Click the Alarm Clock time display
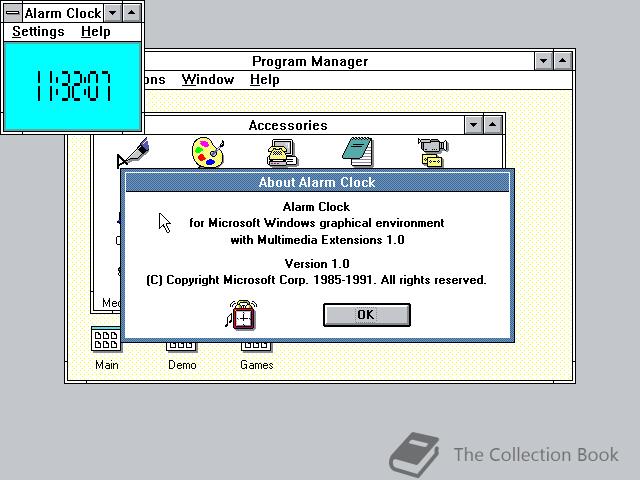The height and width of the screenshot is (480, 640). coord(72,86)
